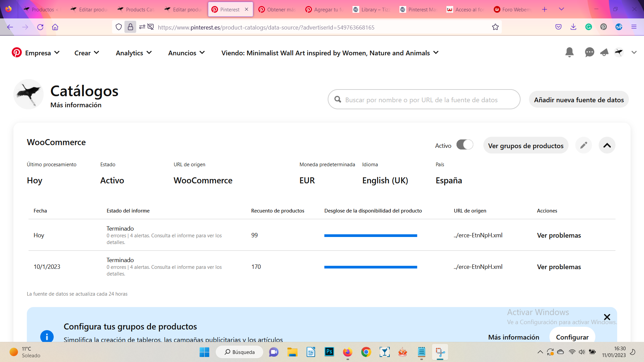The image size is (644, 362).
Task: Collapse the WooCommerce data source panel
Action: pos(607,145)
